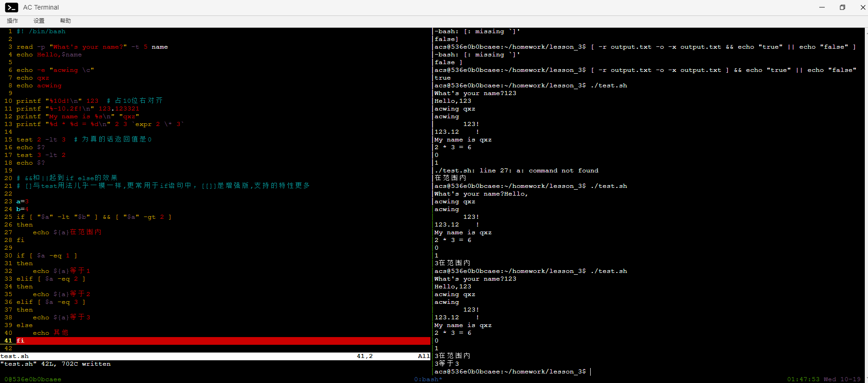The width and height of the screenshot is (868, 383).
Task: Select the 0:bash* tmux window tab
Action: pyautogui.click(x=428, y=379)
